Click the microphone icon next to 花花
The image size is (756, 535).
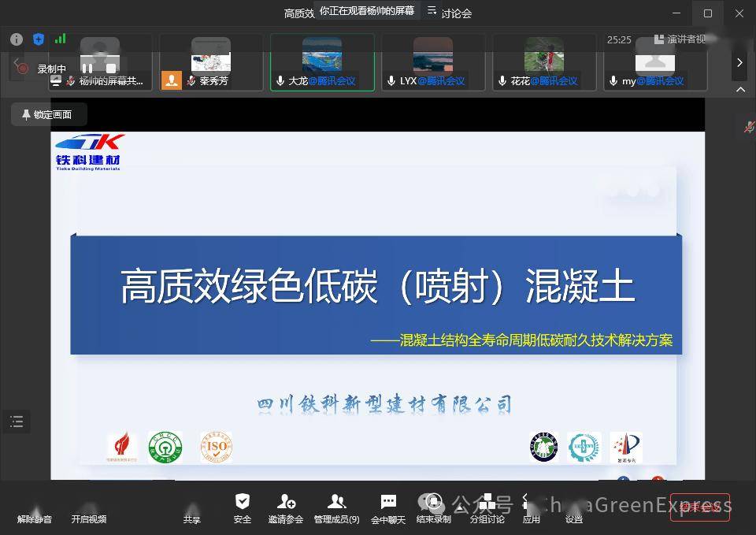(502, 81)
